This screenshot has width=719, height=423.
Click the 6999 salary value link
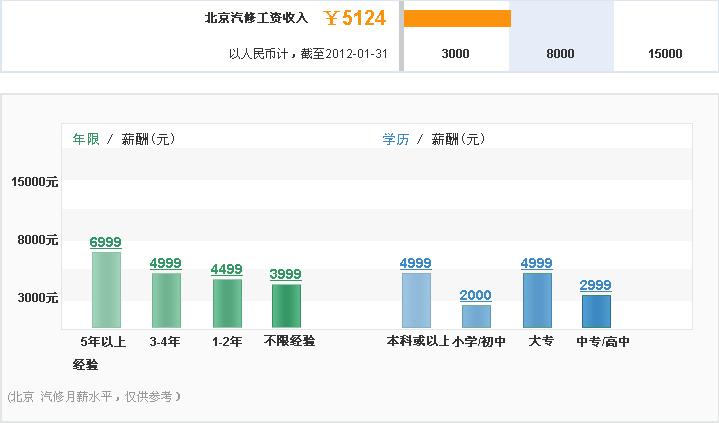pyautogui.click(x=105, y=242)
